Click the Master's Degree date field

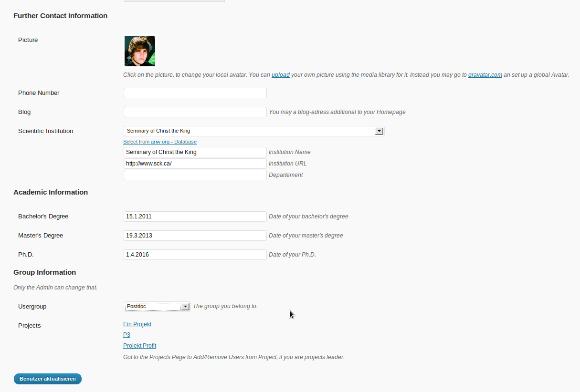coord(195,236)
